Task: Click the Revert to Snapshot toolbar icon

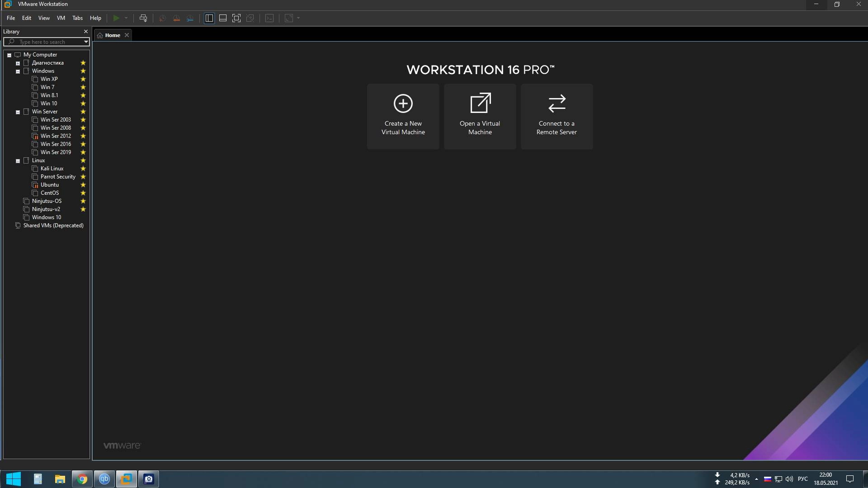Action: (x=176, y=18)
